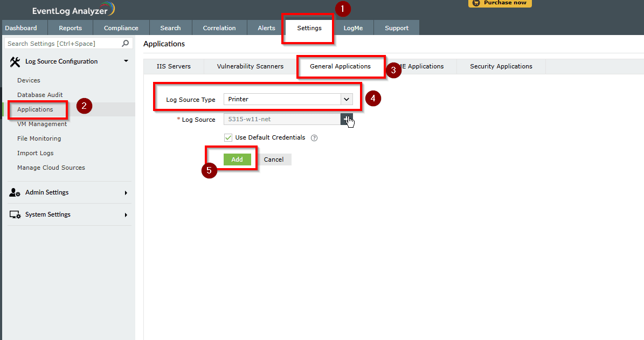This screenshot has height=340, width=644.
Task: Go to the Search tab
Action: pyautogui.click(x=170, y=28)
